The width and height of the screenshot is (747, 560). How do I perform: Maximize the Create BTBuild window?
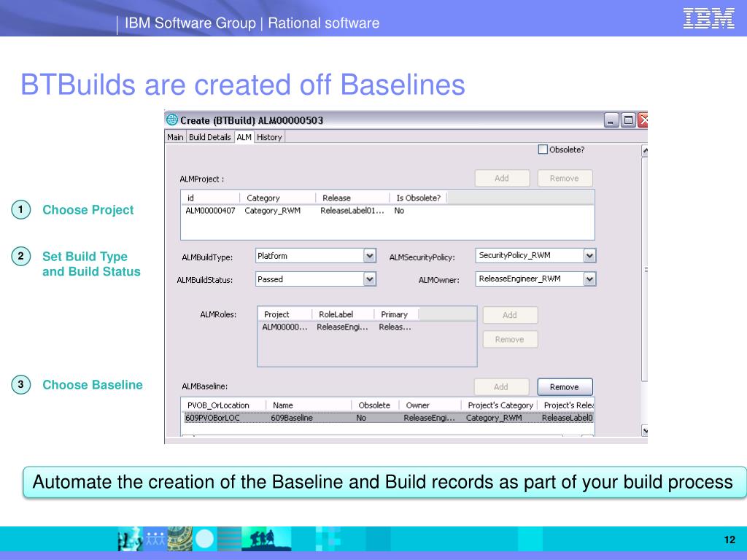pos(628,120)
